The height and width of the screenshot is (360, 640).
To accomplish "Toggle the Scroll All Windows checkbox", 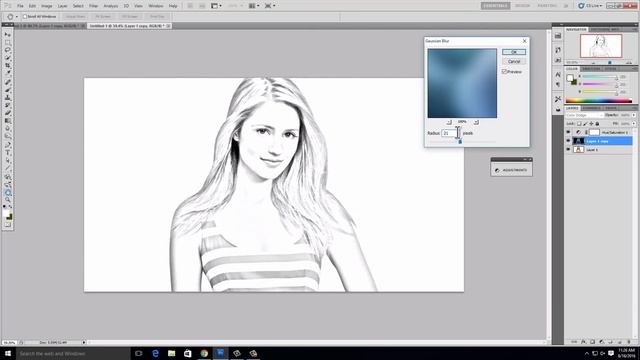I will (x=25, y=16).
